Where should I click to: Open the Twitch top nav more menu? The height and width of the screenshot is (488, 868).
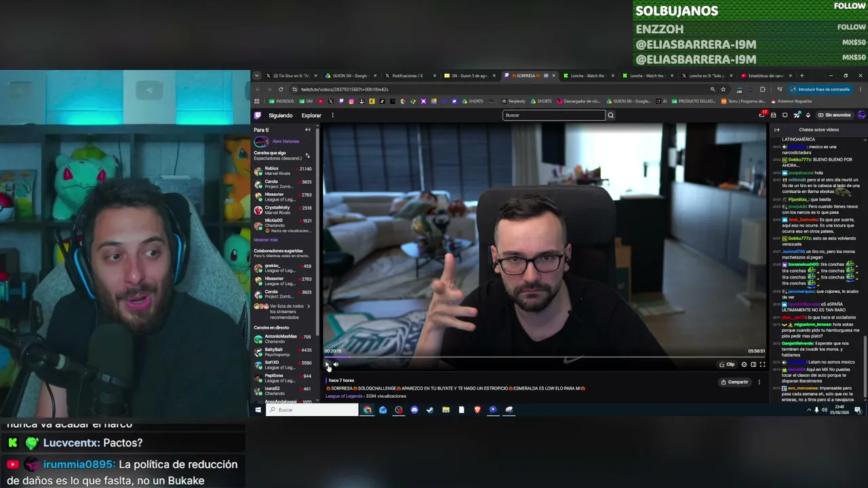(332, 115)
